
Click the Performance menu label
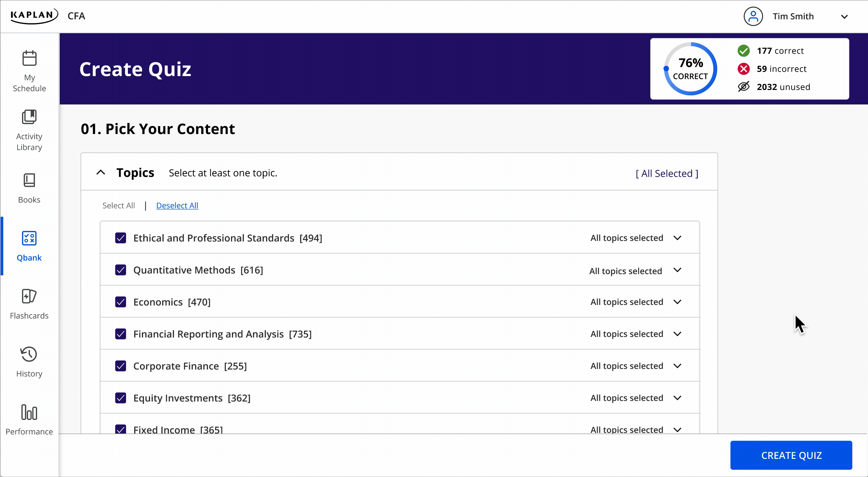pyautogui.click(x=29, y=432)
